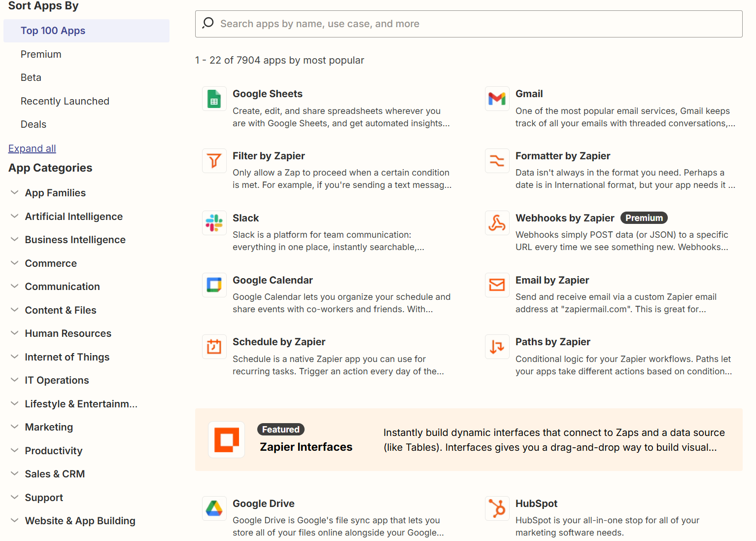The height and width of the screenshot is (541, 756).
Task: Click the Zapier Interfaces featured icon
Action: pyautogui.click(x=226, y=439)
